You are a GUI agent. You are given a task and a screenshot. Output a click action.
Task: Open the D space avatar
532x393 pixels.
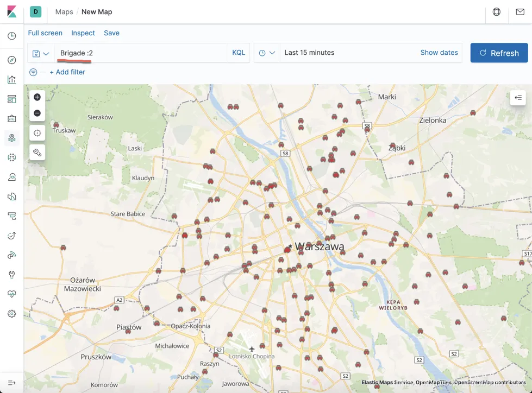point(36,11)
